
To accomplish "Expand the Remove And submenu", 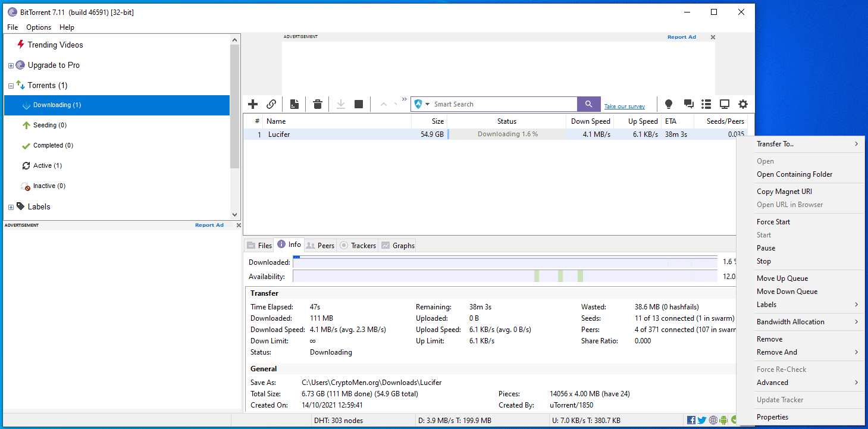I will tap(801, 352).
